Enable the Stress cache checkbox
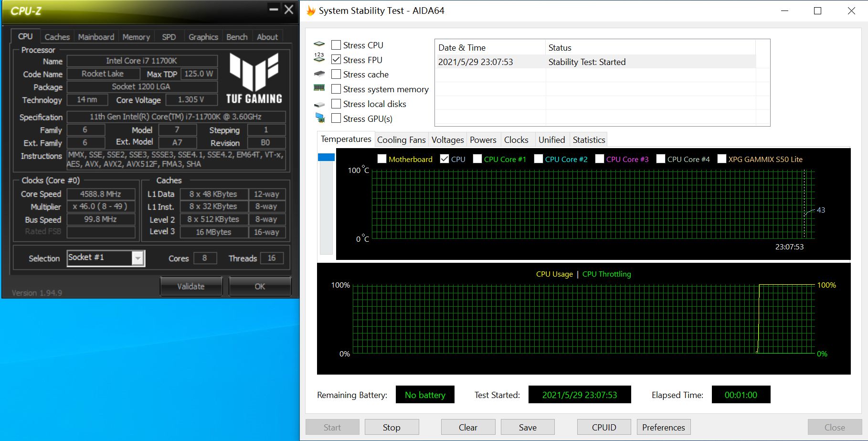 tap(336, 74)
